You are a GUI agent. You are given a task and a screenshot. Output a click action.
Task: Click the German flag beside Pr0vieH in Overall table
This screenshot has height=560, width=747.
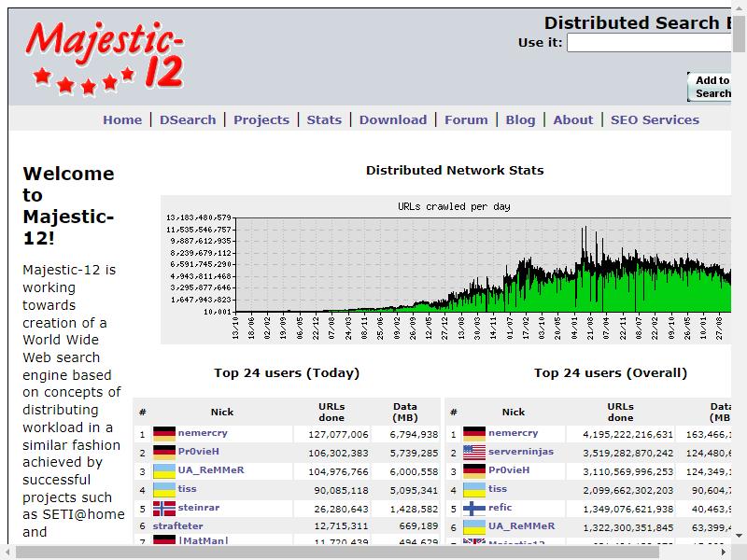coord(474,471)
